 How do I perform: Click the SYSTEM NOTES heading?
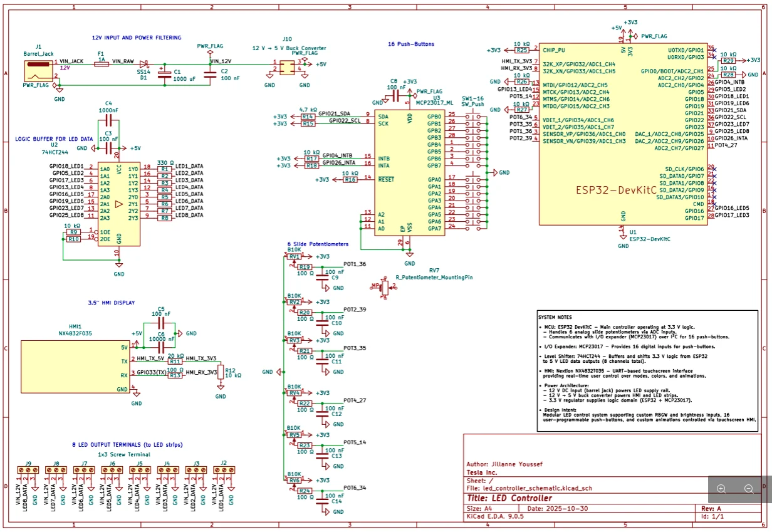555,318
